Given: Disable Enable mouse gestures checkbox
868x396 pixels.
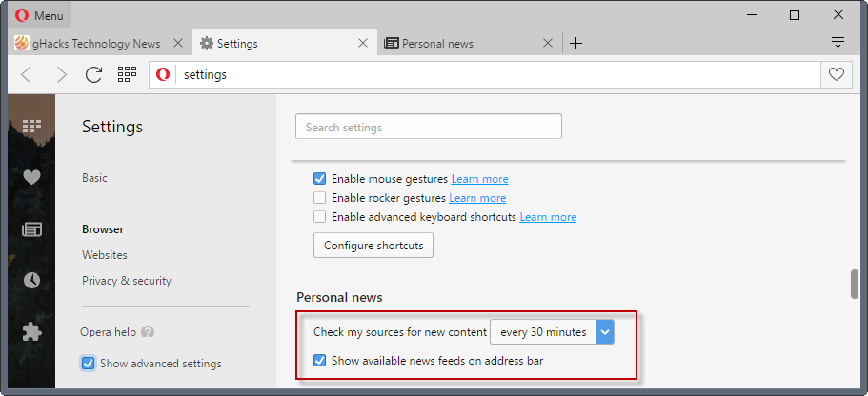Looking at the screenshot, I should (x=319, y=179).
